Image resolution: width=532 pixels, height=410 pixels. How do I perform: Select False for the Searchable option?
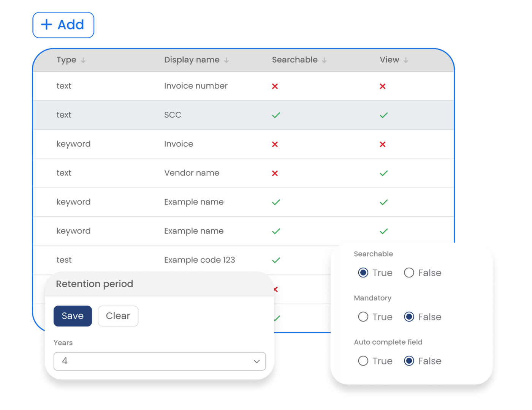409,273
